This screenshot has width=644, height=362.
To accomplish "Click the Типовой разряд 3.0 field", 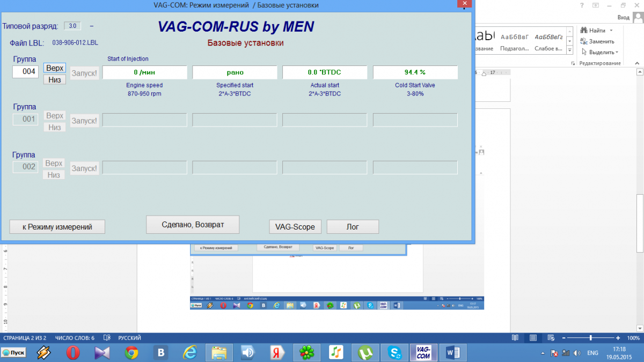I will pos(72,26).
